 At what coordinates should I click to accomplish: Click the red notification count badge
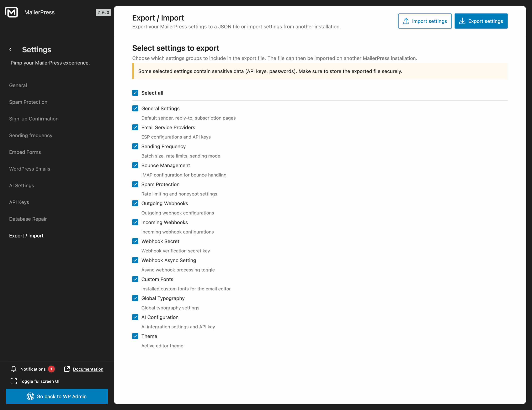point(51,369)
